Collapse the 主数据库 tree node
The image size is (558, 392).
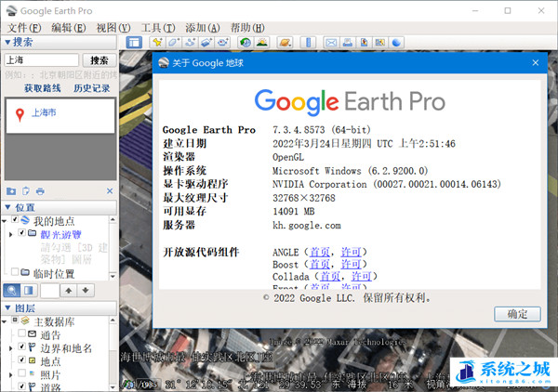click(5, 321)
